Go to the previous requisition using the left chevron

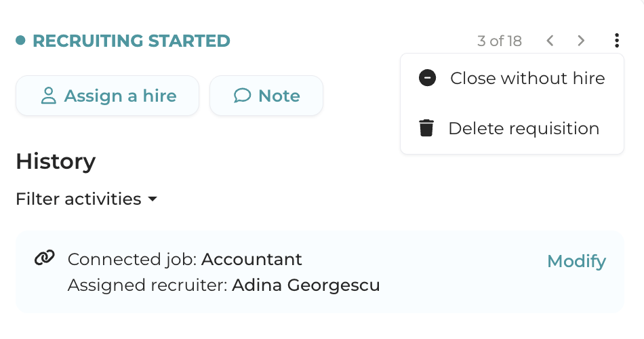550,41
